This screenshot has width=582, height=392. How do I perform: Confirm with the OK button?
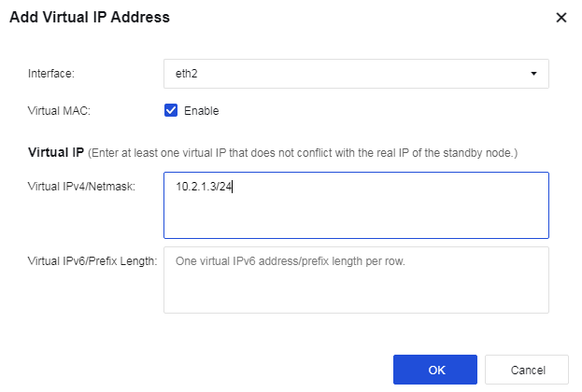(436, 370)
